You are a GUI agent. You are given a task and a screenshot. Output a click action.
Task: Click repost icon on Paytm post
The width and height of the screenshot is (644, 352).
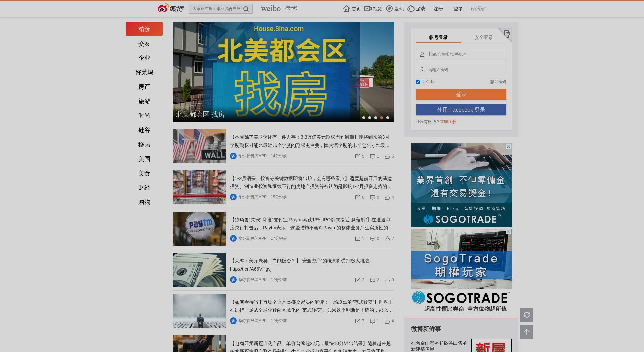tap(358, 239)
